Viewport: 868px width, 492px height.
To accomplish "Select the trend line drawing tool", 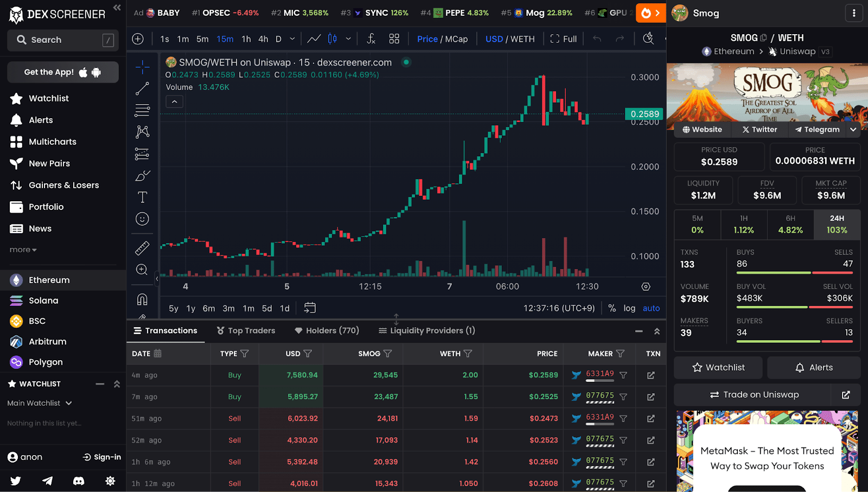I will (142, 88).
